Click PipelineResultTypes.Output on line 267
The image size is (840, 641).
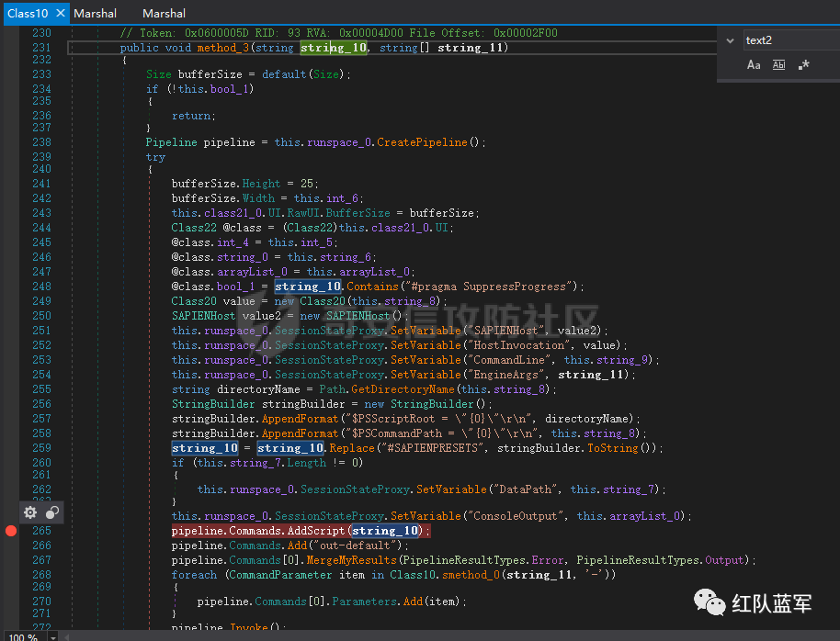[660, 560]
